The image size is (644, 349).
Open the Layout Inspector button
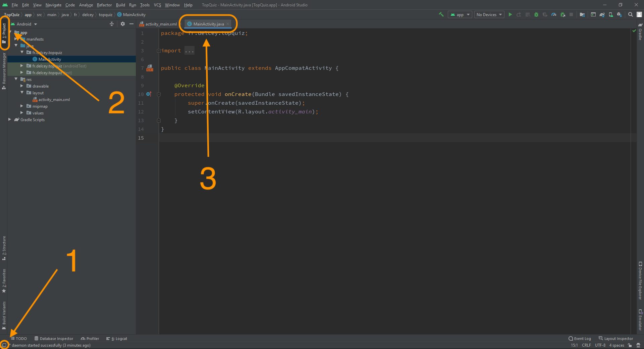click(x=616, y=339)
